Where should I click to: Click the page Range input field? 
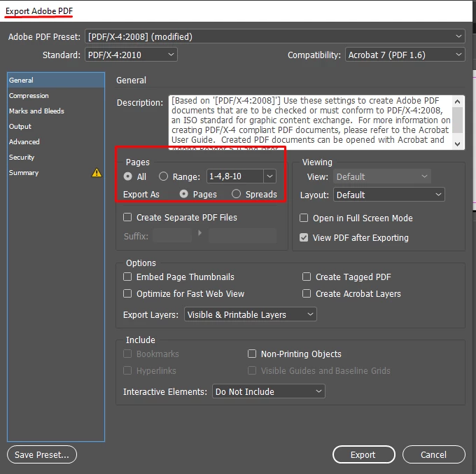(235, 176)
